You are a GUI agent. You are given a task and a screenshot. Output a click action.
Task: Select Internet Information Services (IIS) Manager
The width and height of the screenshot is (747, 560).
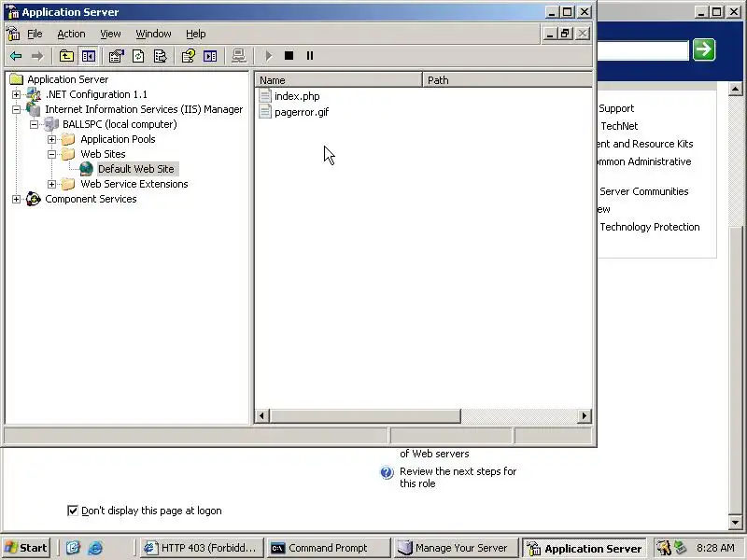click(144, 109)
